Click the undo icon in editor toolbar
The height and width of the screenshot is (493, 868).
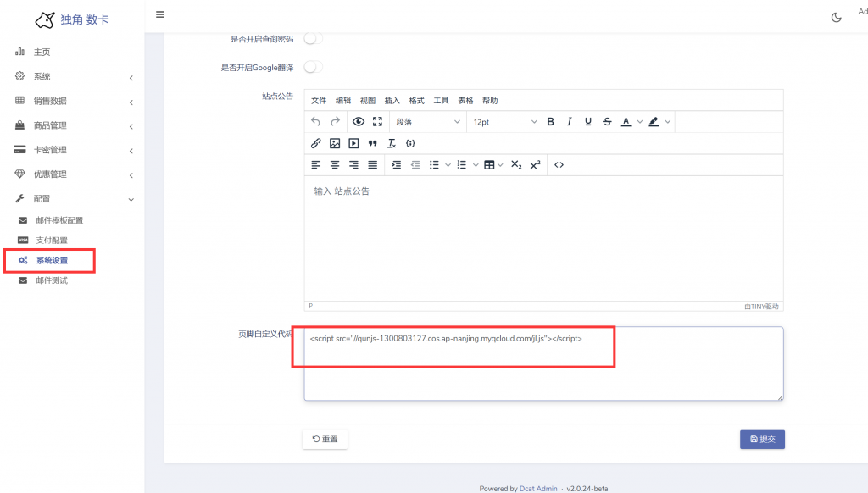coord(315,122)
